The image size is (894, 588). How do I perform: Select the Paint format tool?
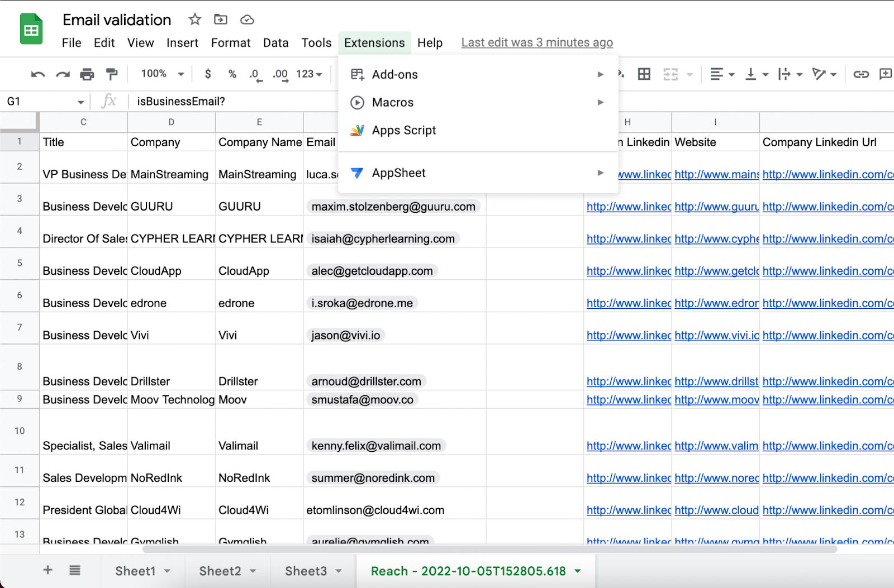click(112, 74)
